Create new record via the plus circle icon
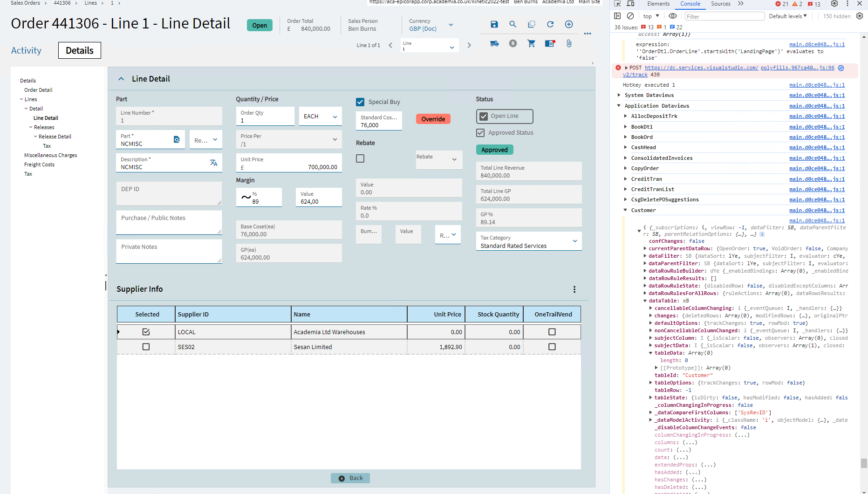Screen dimensions: 868x494 click(x=568, y=24)
